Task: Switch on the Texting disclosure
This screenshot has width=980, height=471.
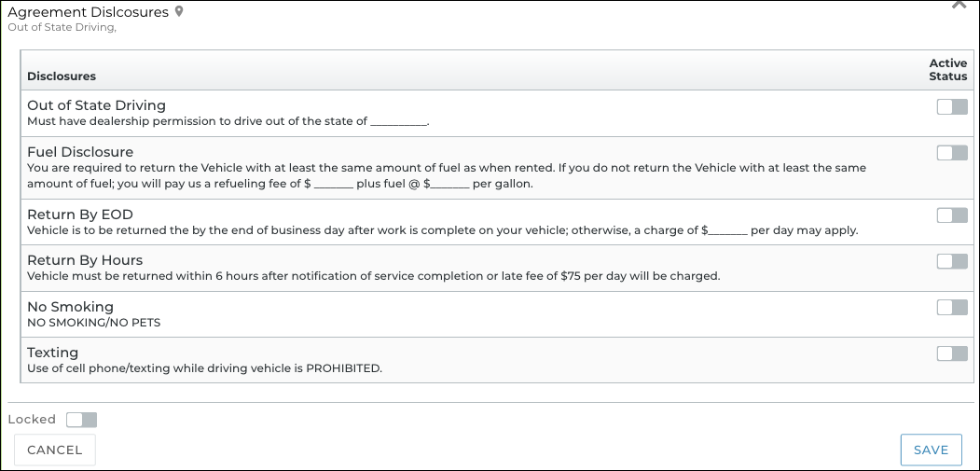Action: (x=952, y=353)
